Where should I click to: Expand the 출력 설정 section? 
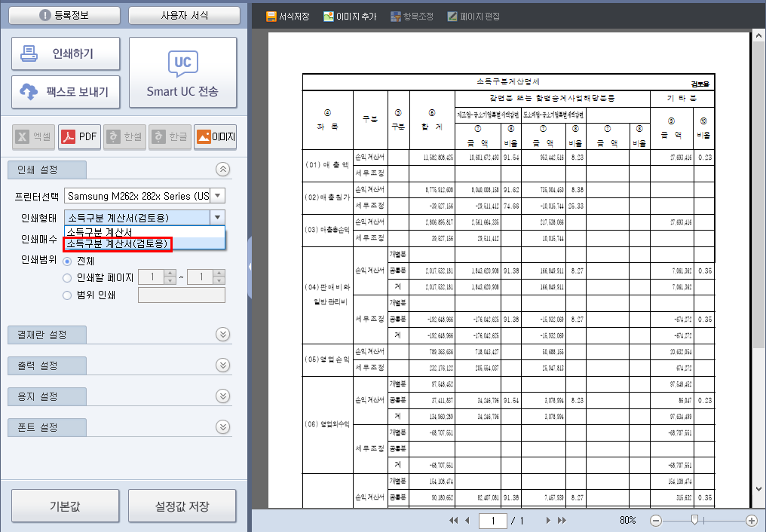click(222, 365)
